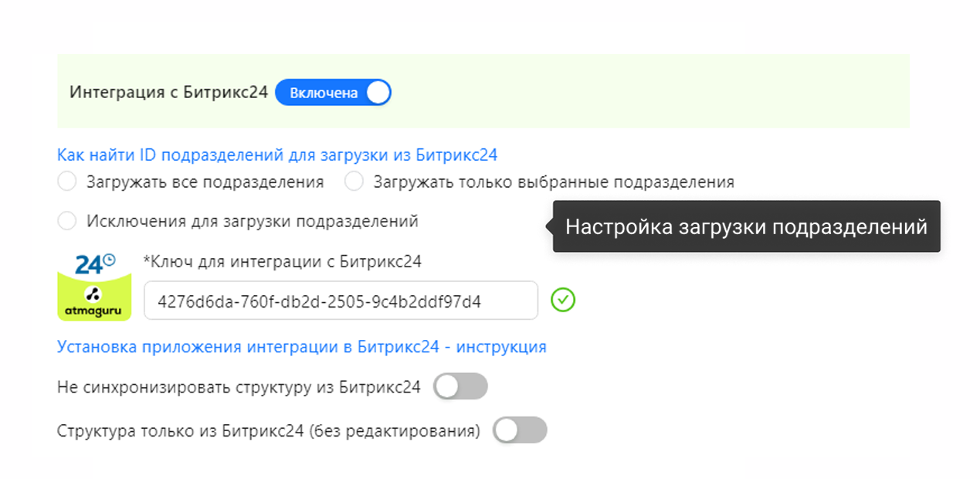Image resolution: width=980 pixels, height=479 pixels.
Task: Click '*Ключ для интеграции с Битрикс24' label
Action: (283, 261)
